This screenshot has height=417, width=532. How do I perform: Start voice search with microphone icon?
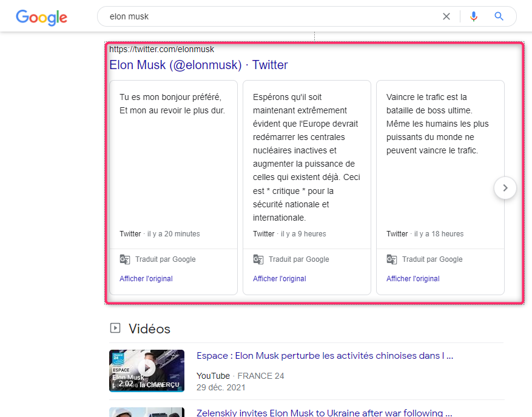pyautogui.click(x=474, y=16)
